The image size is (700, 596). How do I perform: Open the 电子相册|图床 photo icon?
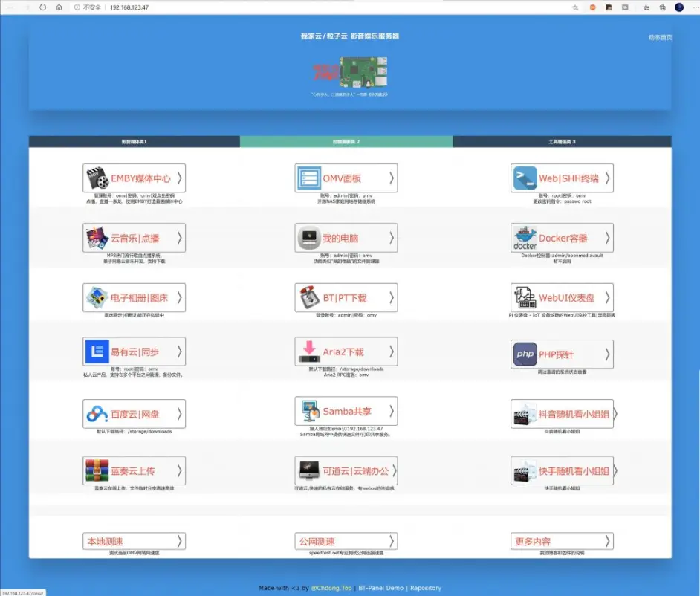coord(97,298)
